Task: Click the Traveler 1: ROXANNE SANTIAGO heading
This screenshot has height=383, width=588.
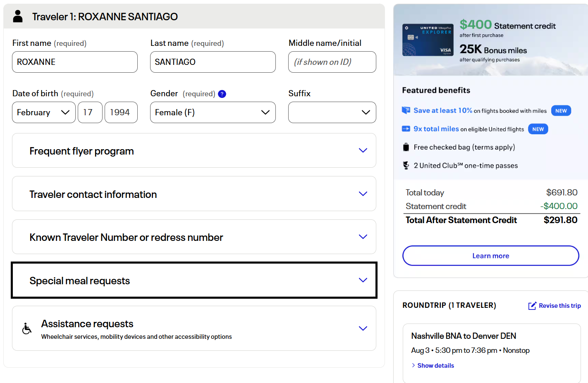Action: click(x=105, y=17)
